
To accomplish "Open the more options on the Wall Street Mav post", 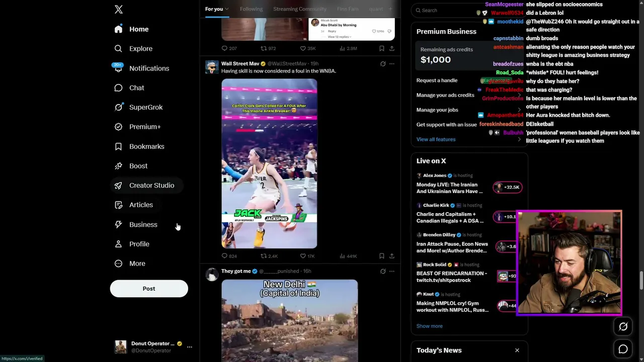I will [x=392, y=64].
